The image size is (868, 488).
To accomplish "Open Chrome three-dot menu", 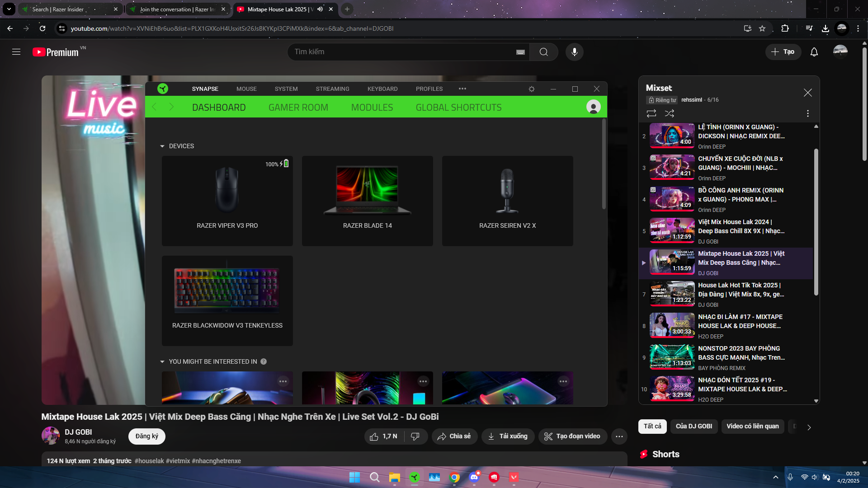I will point(858,28).
